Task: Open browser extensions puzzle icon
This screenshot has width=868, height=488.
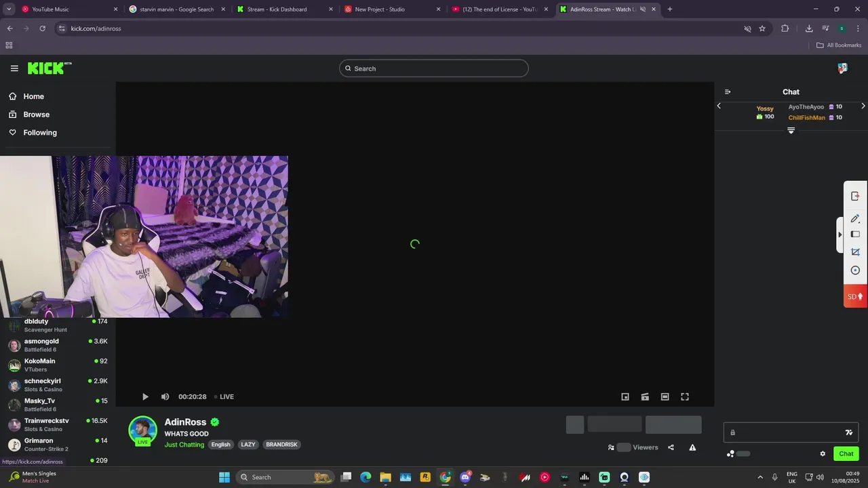Action: pyautogui.click(x=785, y=28)
